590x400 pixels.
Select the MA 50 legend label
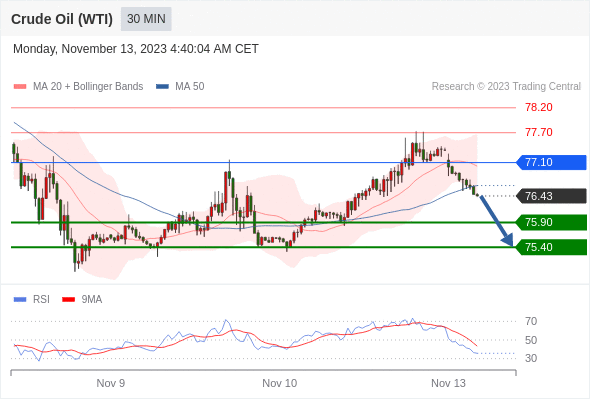pyautogui.click(x=190, y=87)
